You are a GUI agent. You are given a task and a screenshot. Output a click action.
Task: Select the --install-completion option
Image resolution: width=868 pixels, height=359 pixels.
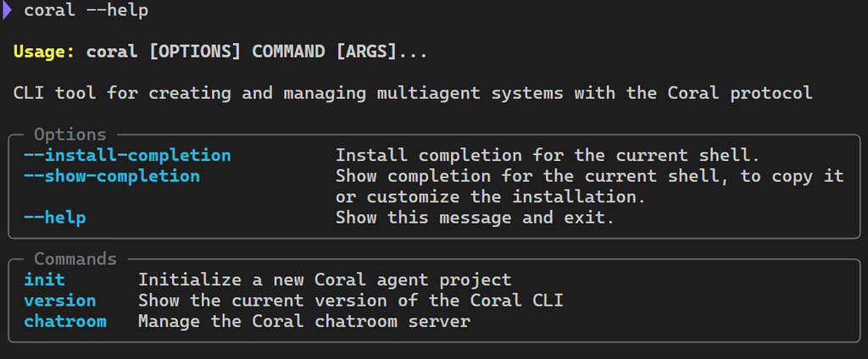coord(127,156)
